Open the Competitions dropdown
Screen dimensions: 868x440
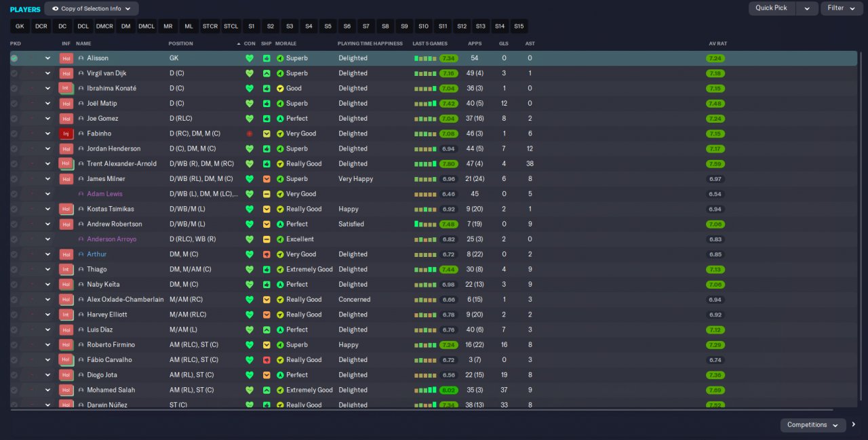click(813, 425)
